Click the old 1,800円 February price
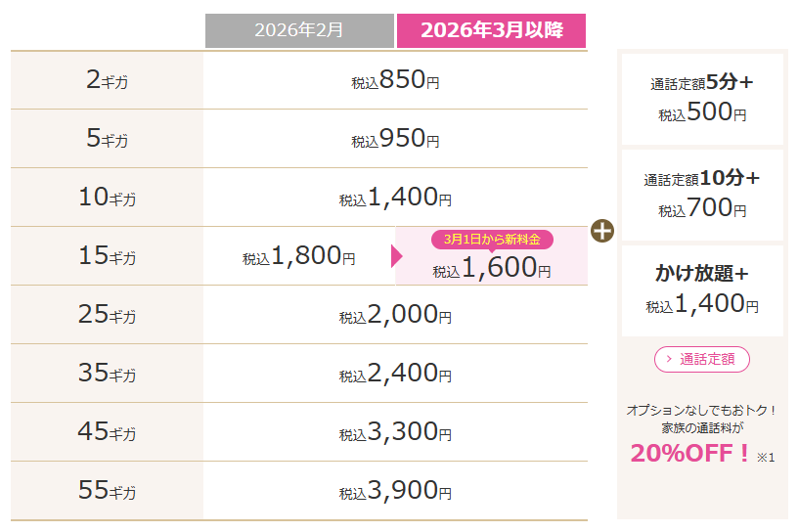Screen dimensions: 798x532 pyautogui.click(x=299, y=256)
